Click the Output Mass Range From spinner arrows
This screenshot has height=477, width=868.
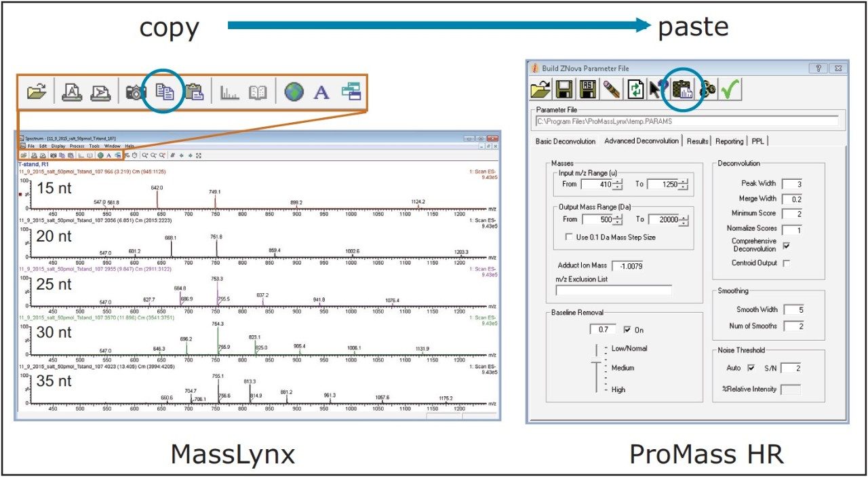(x=618, y=220)
